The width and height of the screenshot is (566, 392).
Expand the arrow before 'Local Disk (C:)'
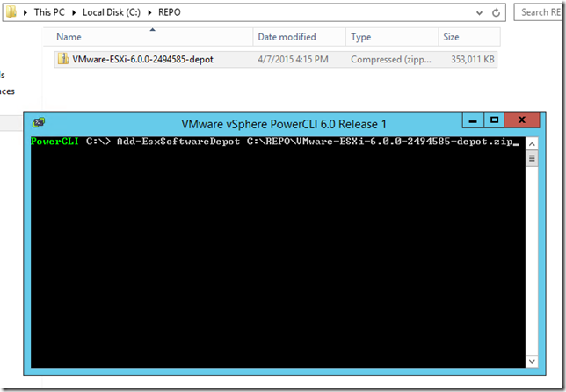coord(74,12)
